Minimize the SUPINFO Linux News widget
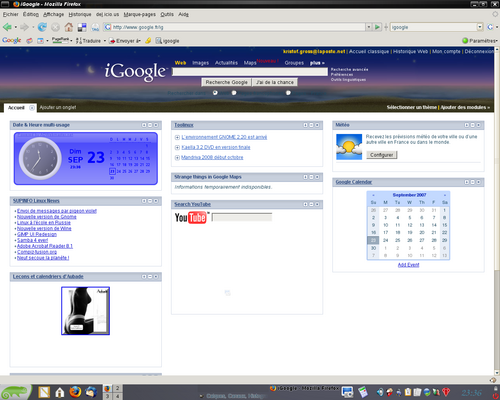500x400 pixels. point(150,201)
